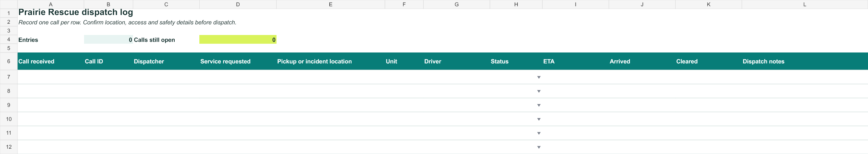Screen dimensions: 868x154
Task: Open the Status dropdown in row 10
Action: tap(539, 119)
